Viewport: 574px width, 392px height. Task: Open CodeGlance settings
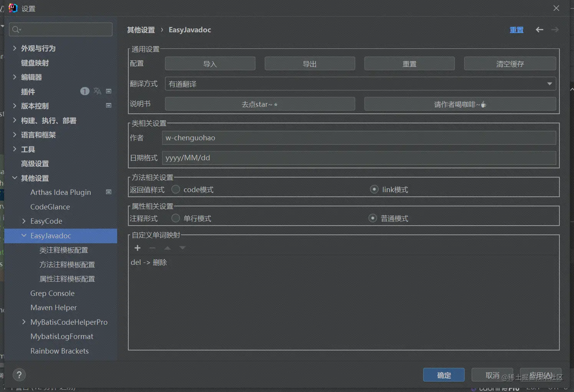[50, 207]
